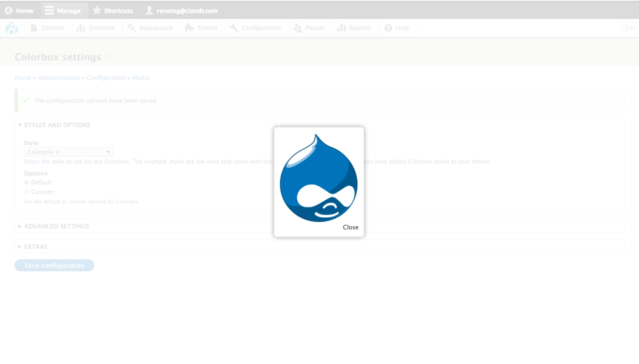639x364 pixels.
Task: Open the Content admin menu
Action: click(47, 28)
